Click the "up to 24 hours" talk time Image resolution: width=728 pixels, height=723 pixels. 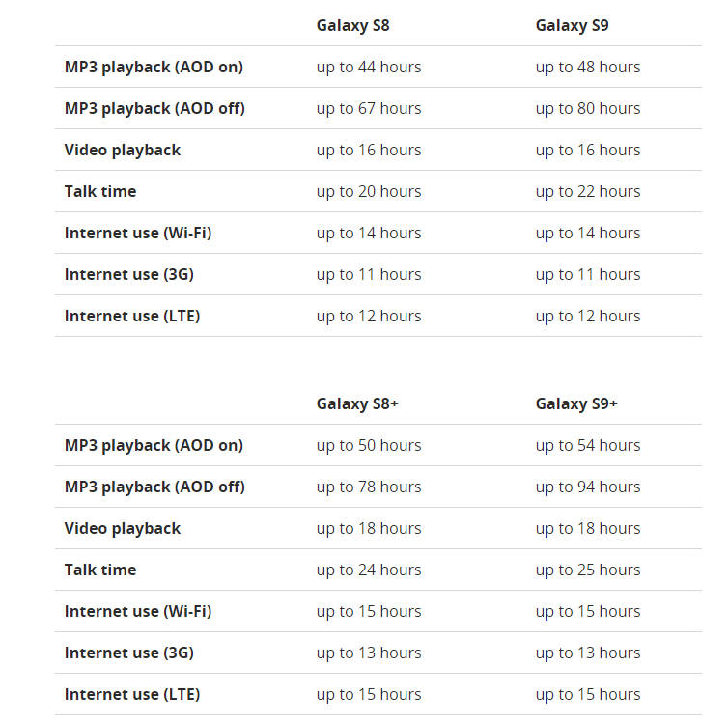[369, 570]
